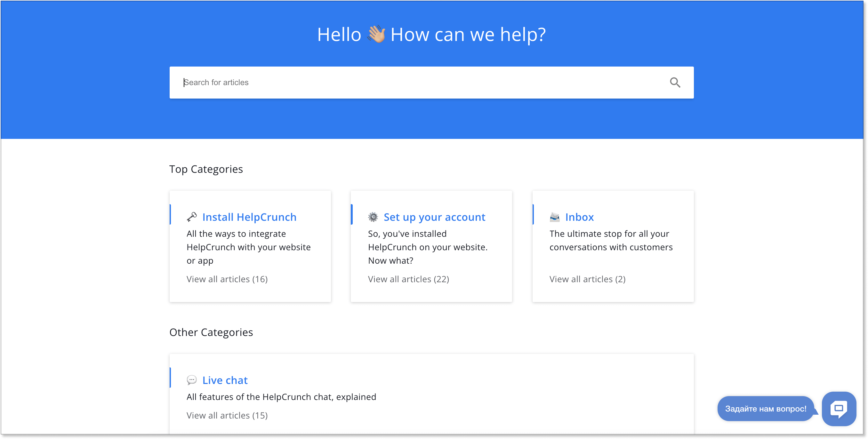Image resolution: width=868 pixels, height=439 pixels.
Task: View all articles (15) in Live chat
Action: [x=227, y=415]
